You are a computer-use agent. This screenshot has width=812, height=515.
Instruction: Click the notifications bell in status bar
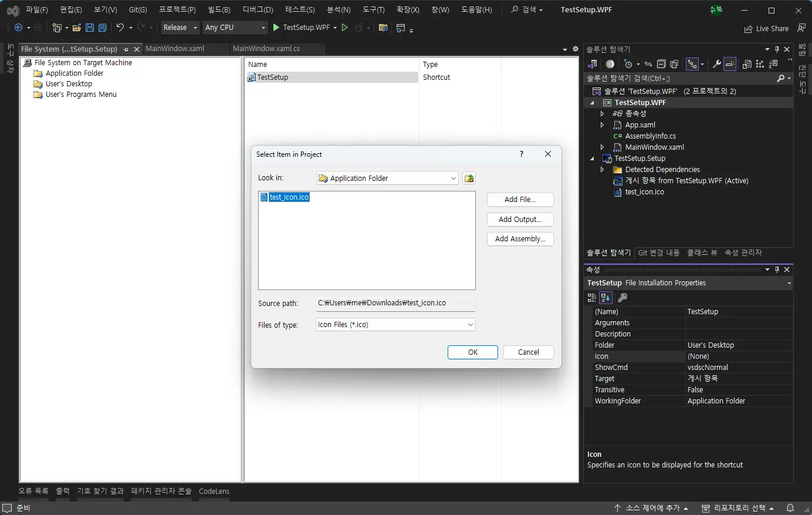coord(790,508)
